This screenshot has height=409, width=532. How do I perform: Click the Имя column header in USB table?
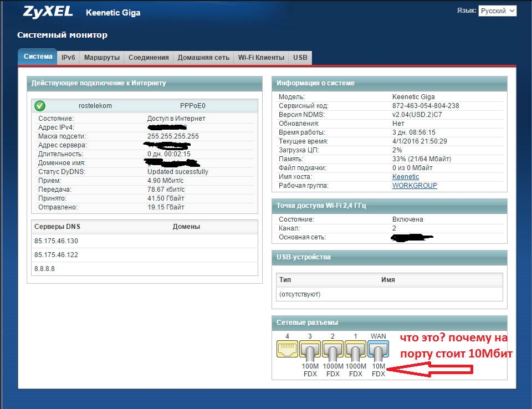pos(388,280)
